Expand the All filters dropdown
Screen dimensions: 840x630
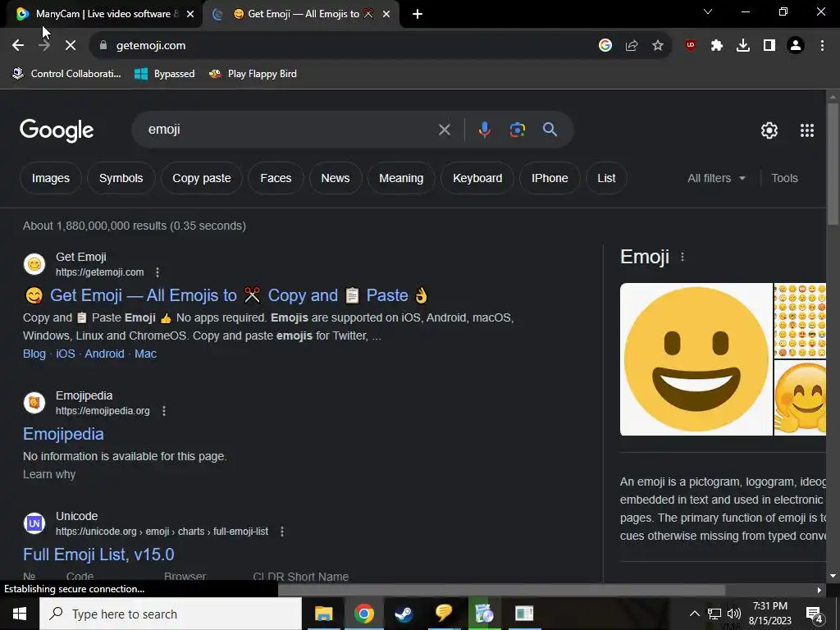716,178
